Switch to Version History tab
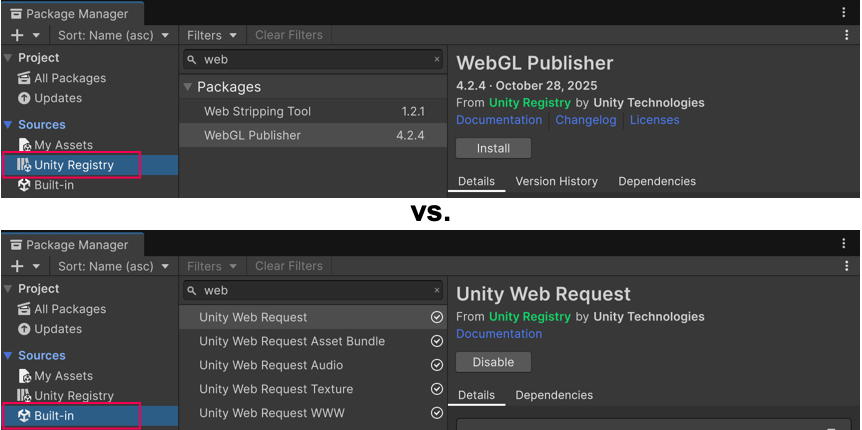The width and height of the screenshot is (862, 430). 556,181
